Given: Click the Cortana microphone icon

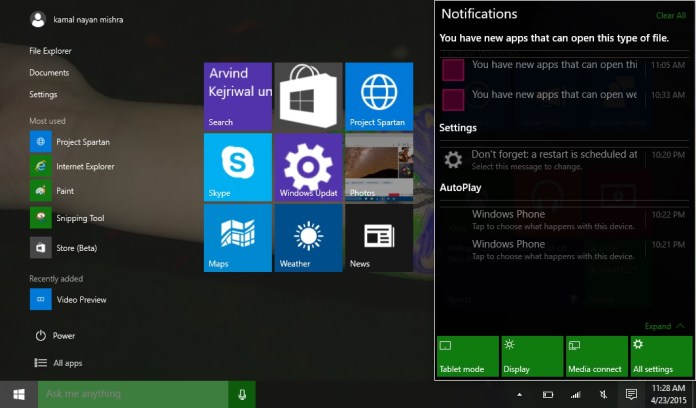Looking at the screenshot, I should pos(242,394).
